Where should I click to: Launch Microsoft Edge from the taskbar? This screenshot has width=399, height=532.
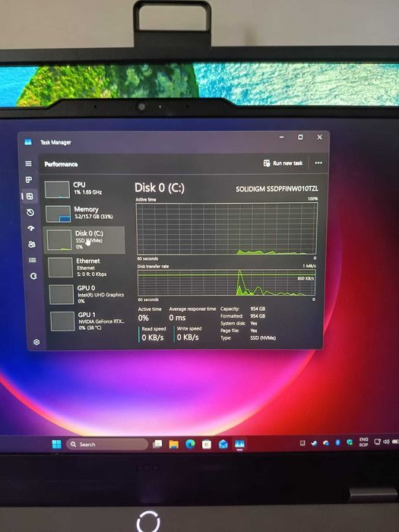[x=190, y=444]
